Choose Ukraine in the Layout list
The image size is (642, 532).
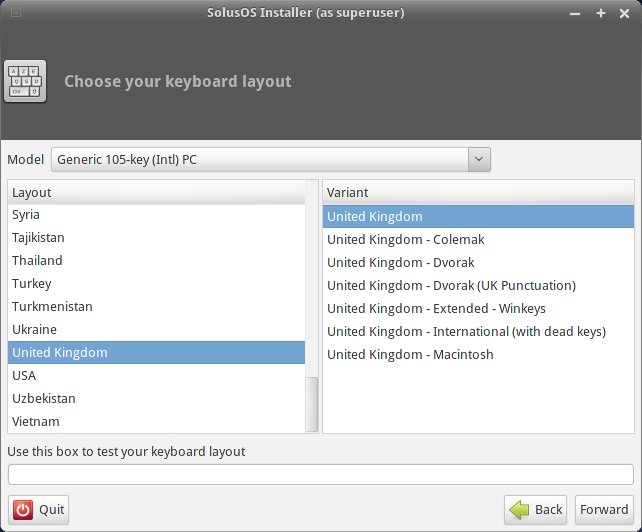click(x=156, y=329)
